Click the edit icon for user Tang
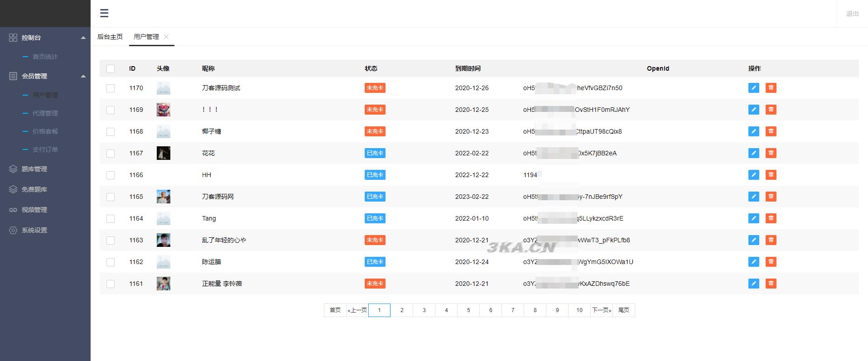Screen dimensions: 868x361 coord(753,218)
